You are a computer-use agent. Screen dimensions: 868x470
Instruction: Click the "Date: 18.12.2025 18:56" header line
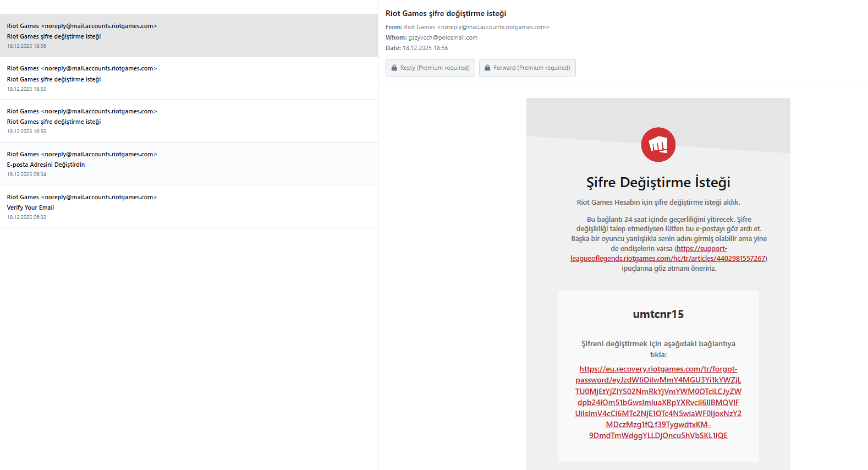tap(417, 48)
